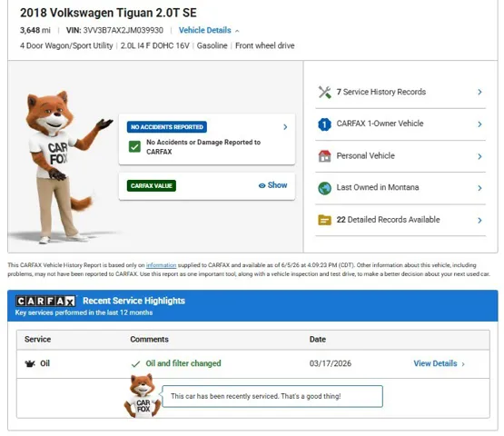Screen dimensions: 504x436
Task: Click the eye icon next to Show
Action: tap(262, 185)
